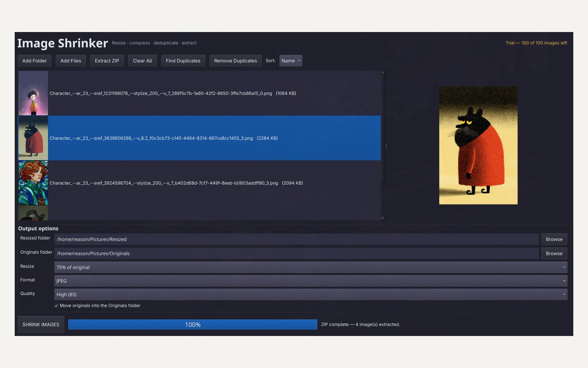
Task: Click the Add Folder button
Action: click(35, 61)
